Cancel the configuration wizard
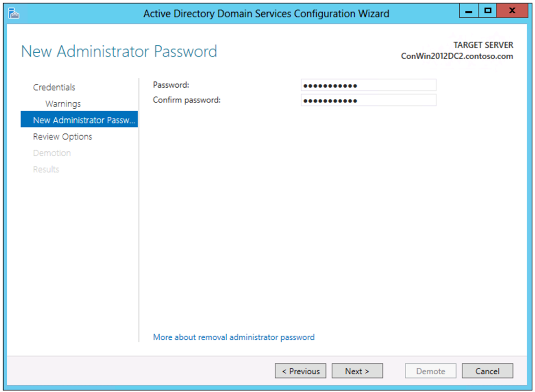The width and height of the screenshot is (535, 392). [487, 371]
